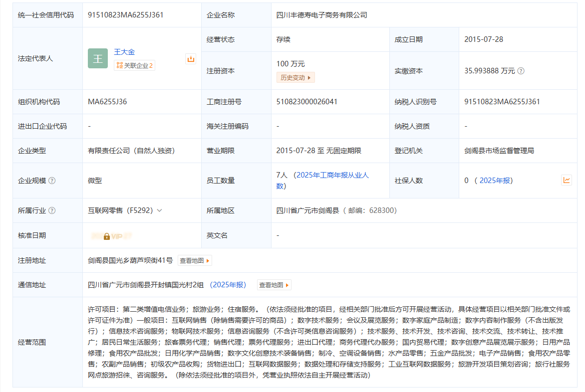This screenshot has height=392, width=585.
Task: Click the help icon beside 企业规模
Action: pyautogui.click(x=52, y=181)
